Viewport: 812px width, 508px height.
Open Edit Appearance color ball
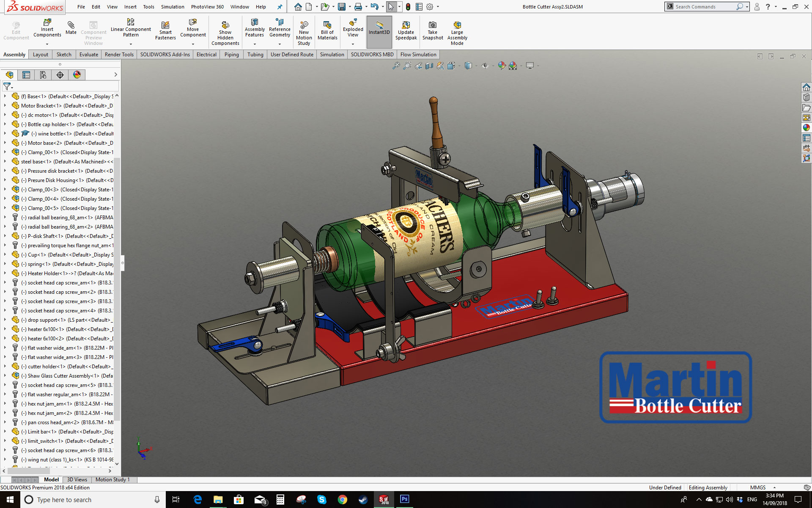pyautogui.click(x=502, y=66)
